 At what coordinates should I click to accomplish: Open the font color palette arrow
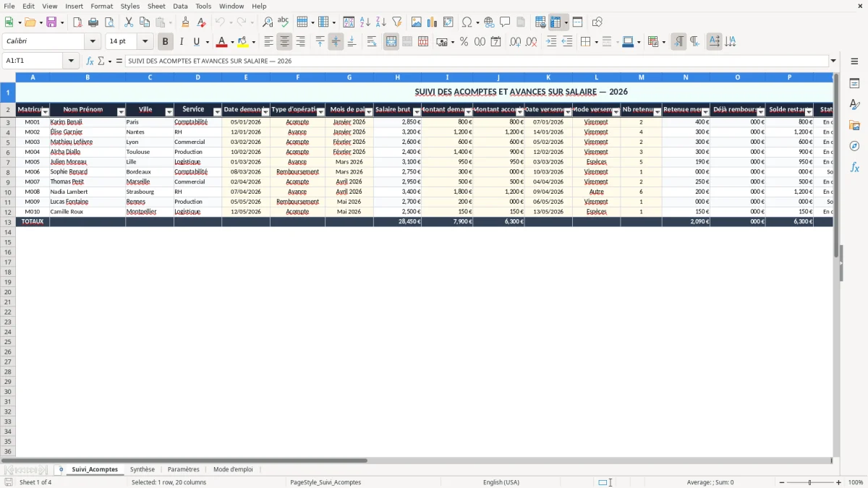point(232,42)
